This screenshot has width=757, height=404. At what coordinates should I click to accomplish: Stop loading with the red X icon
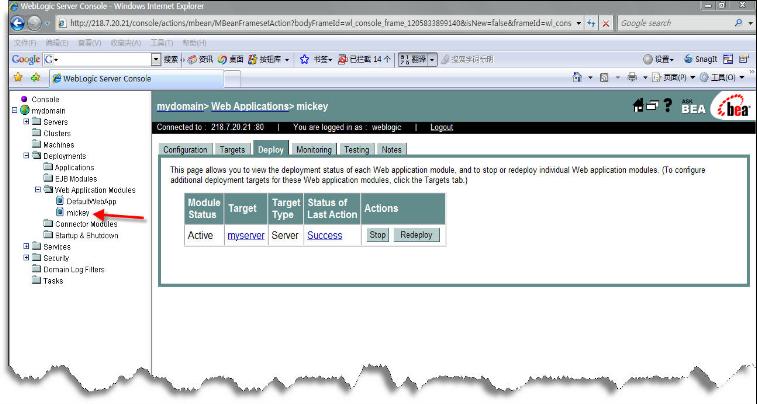[605, 23]
